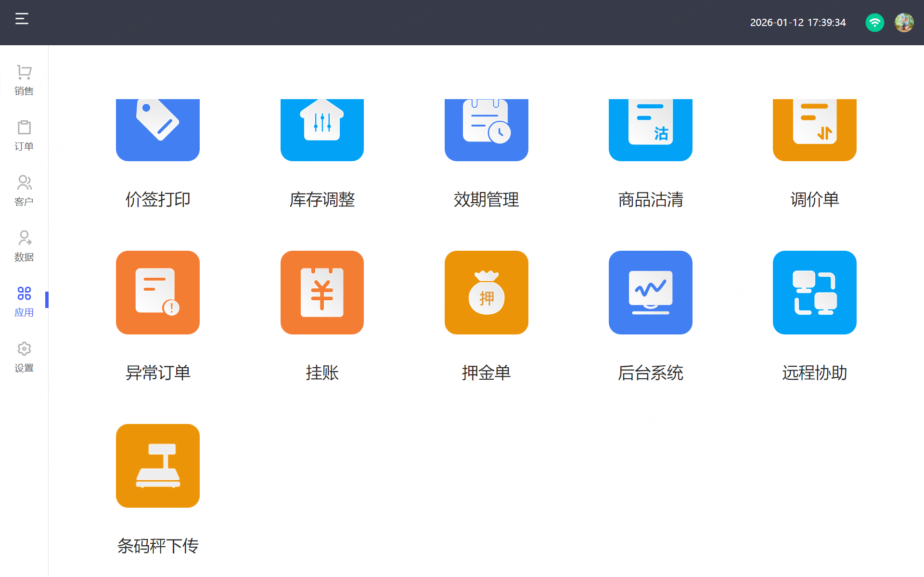Open the 后台系统 backend system app
Screen dimensions: 924x577
pyautogui.click(x=650, y=293)
